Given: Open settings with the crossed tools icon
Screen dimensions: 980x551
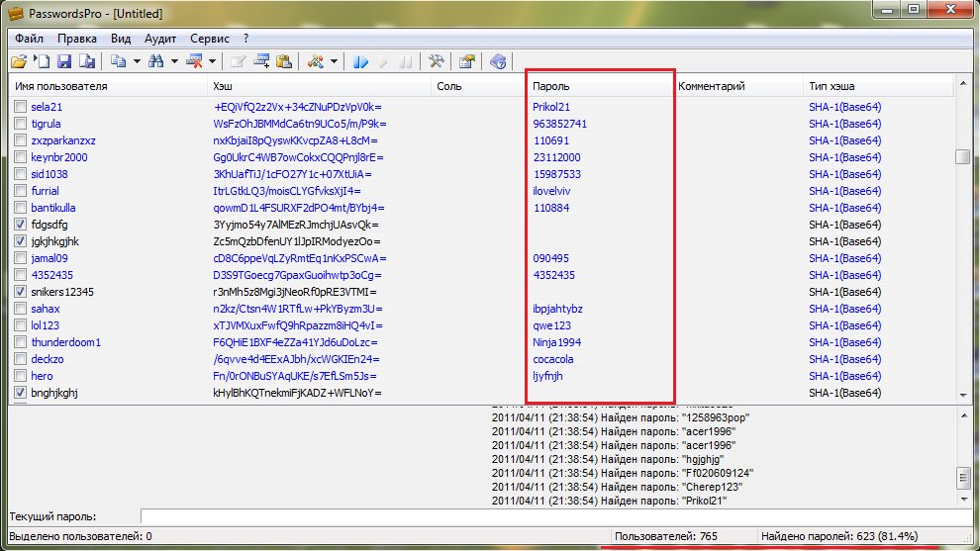Looking at the screenshot, I should pos(435,62).
